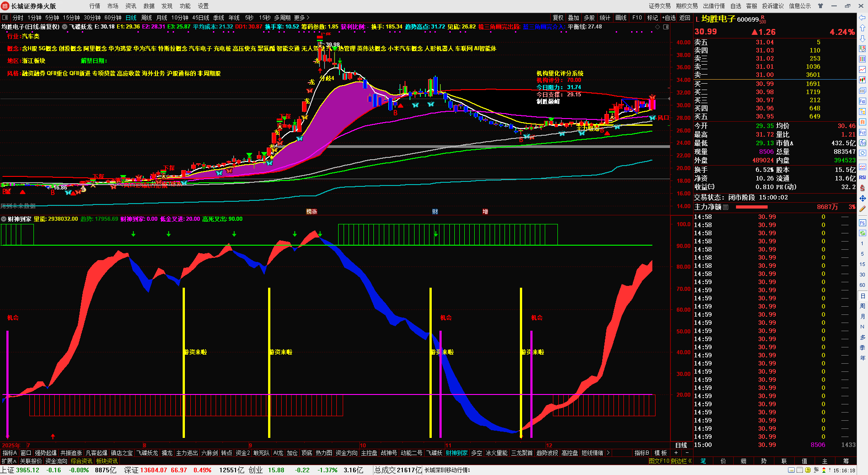Switch to the 飞碟妖龙 indicator tab

147,453
